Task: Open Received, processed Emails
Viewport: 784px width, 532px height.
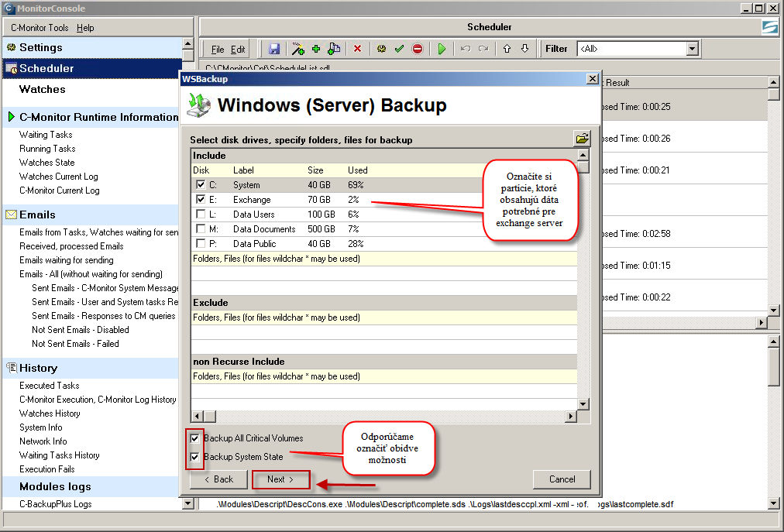Action: point(71,246)
